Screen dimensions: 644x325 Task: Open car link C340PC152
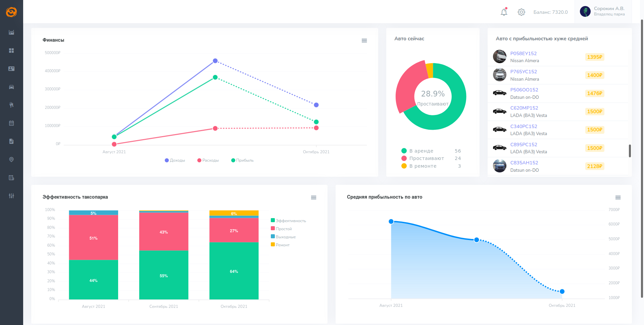[x=524, y=126]
